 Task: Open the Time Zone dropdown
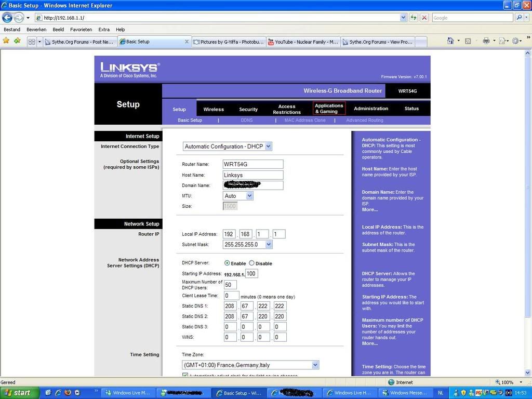tap(250, 365)
